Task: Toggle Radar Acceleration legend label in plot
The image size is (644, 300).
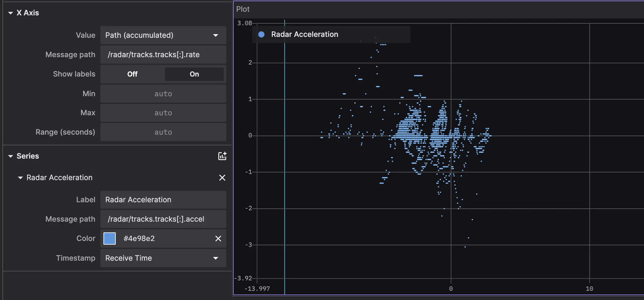Action: (304, 34)
